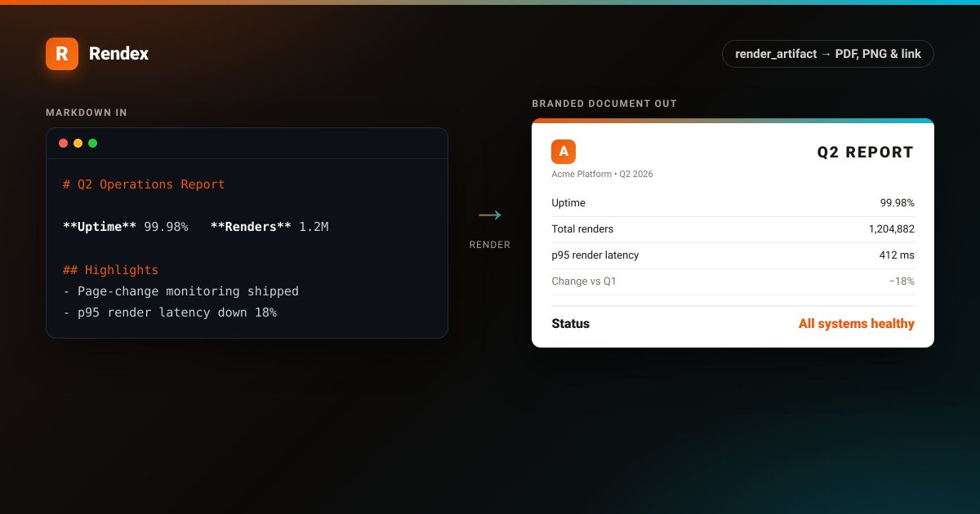Click the Change vs Q1 row label

(584, 281)
